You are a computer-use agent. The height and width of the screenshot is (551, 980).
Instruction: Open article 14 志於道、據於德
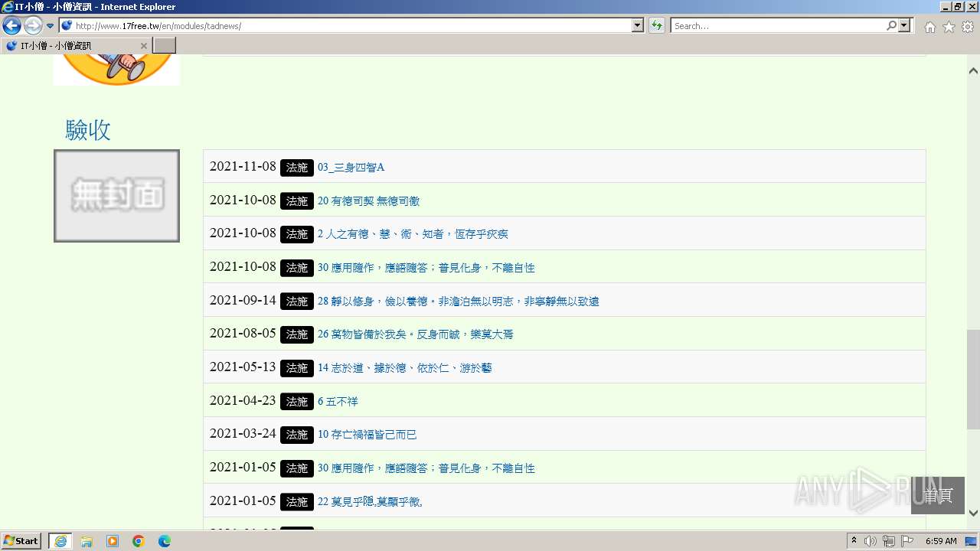405,368
